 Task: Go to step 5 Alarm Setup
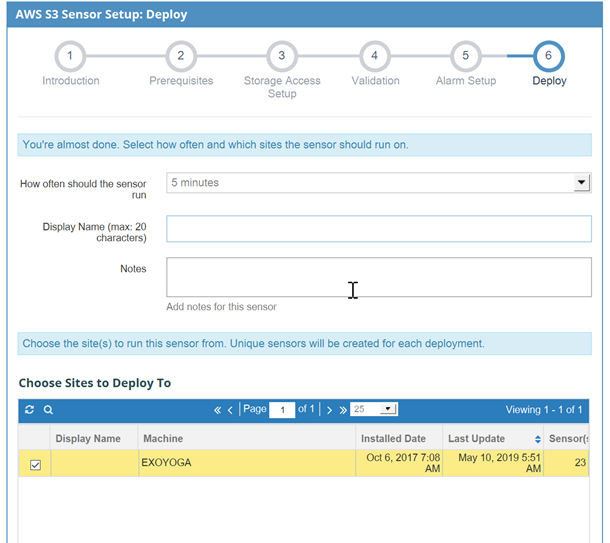coord(466,56)
